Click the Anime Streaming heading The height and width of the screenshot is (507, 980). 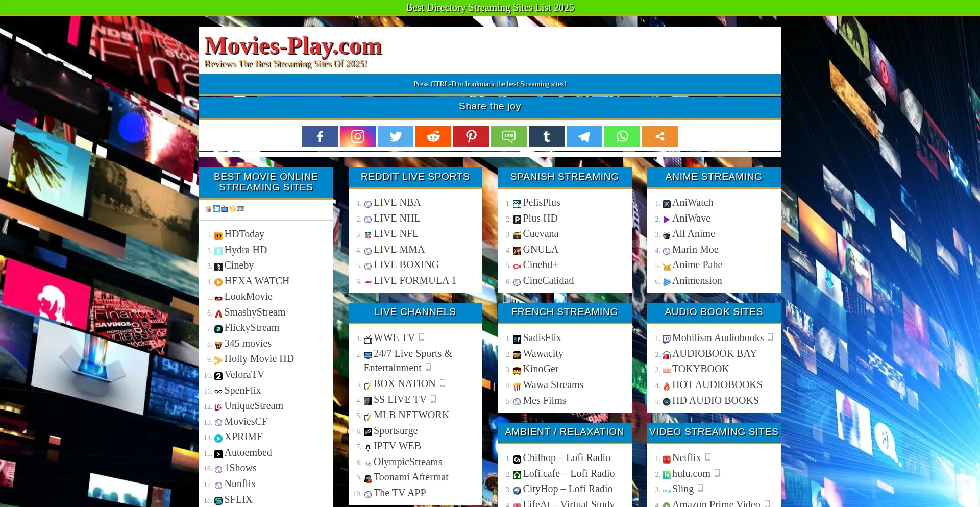tap(714, 177)
